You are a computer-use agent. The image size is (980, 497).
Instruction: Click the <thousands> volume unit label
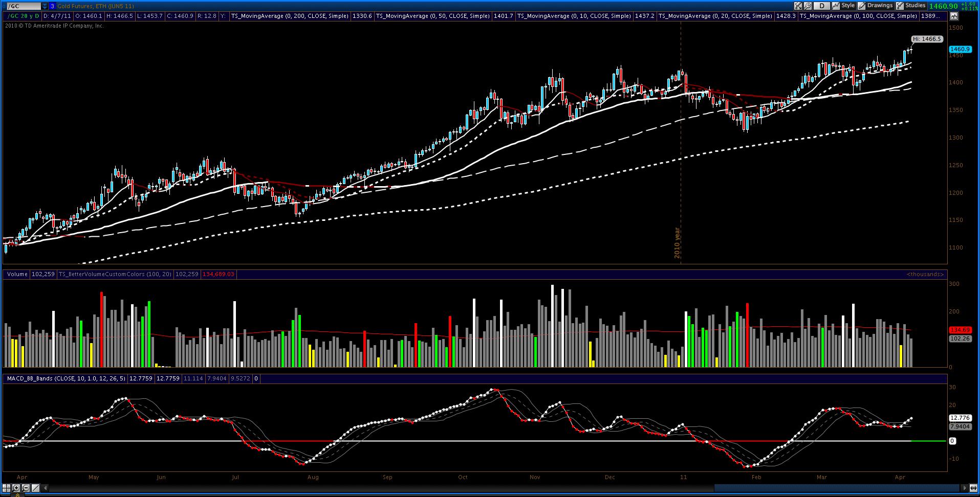pos(925,275)
